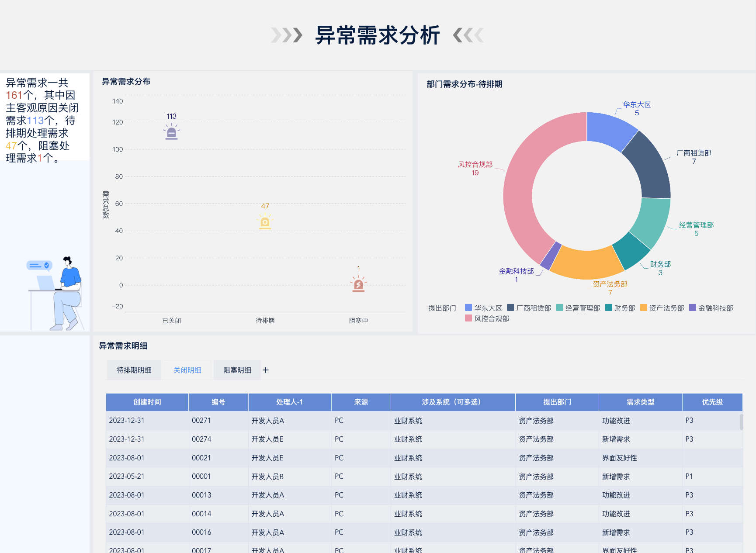
Task: Switch to the 关闭明细 tab
Action: tap(187, 370)
